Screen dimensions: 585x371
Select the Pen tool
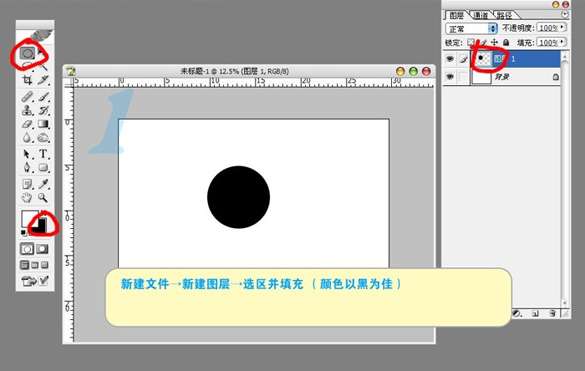coord(27,168)
